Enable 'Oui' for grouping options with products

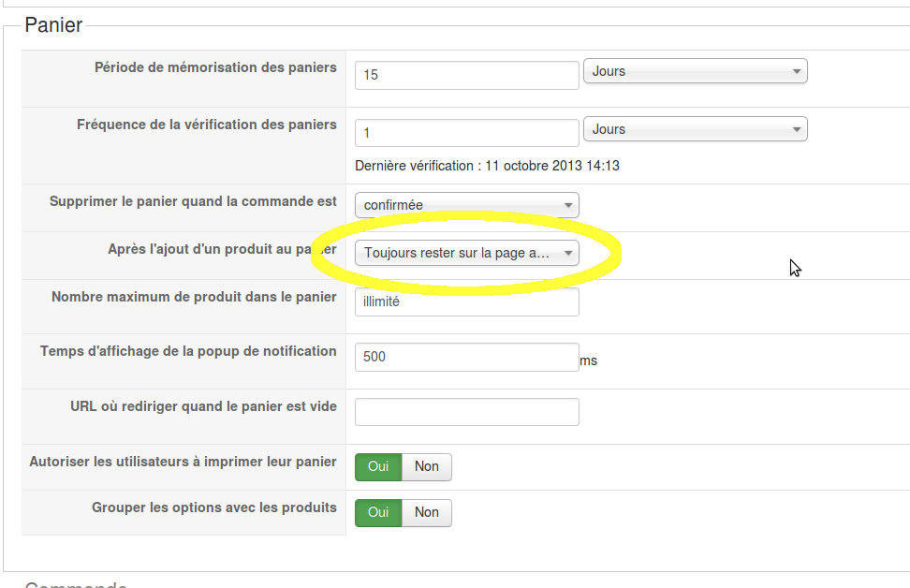[378, 512]
